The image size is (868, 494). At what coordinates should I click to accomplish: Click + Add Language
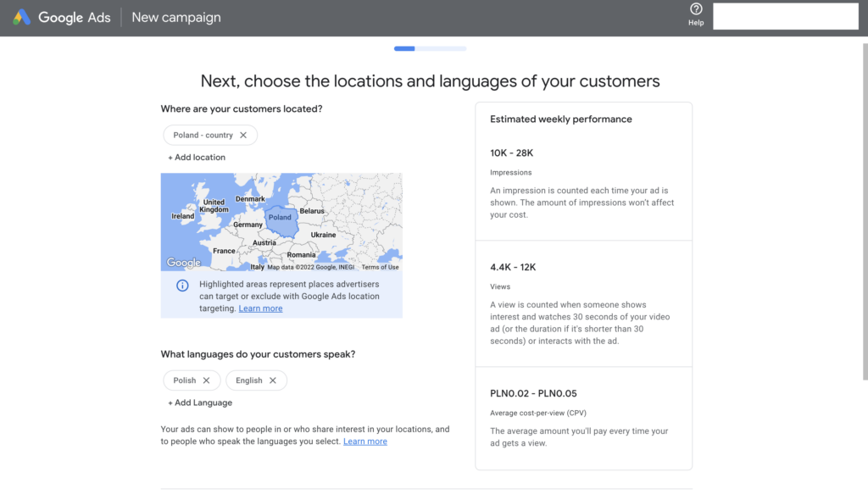200,402
